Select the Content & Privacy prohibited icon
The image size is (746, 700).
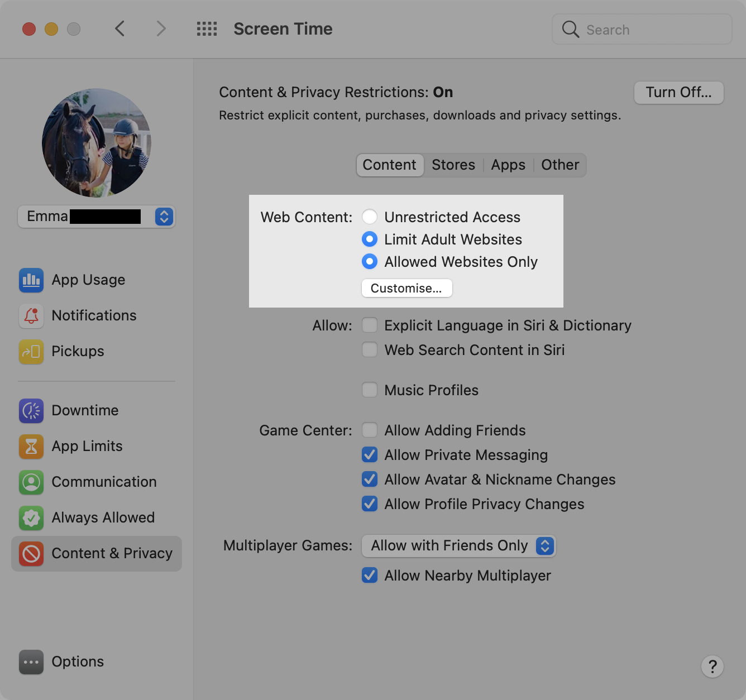(x=31, y=553)
